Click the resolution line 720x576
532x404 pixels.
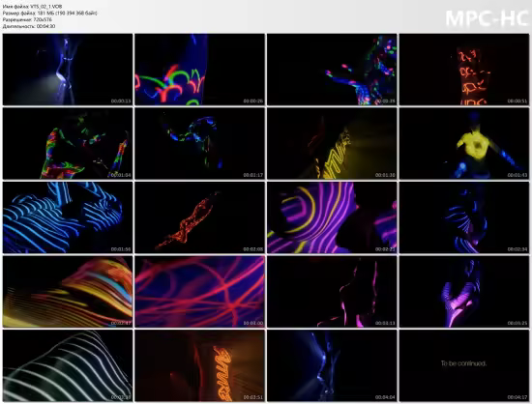click(x=27, y=19)
